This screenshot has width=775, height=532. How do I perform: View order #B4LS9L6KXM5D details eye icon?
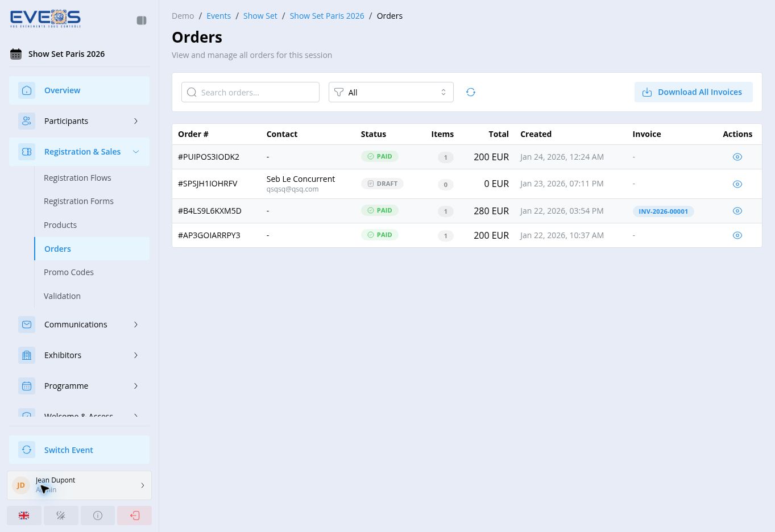click(x=737, y=211)
